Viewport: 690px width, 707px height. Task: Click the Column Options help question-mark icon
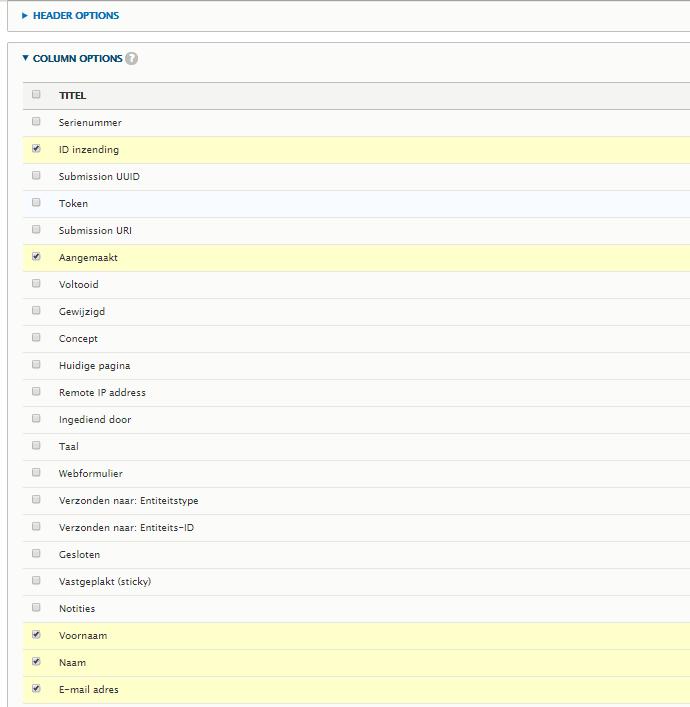coord(132,59)
